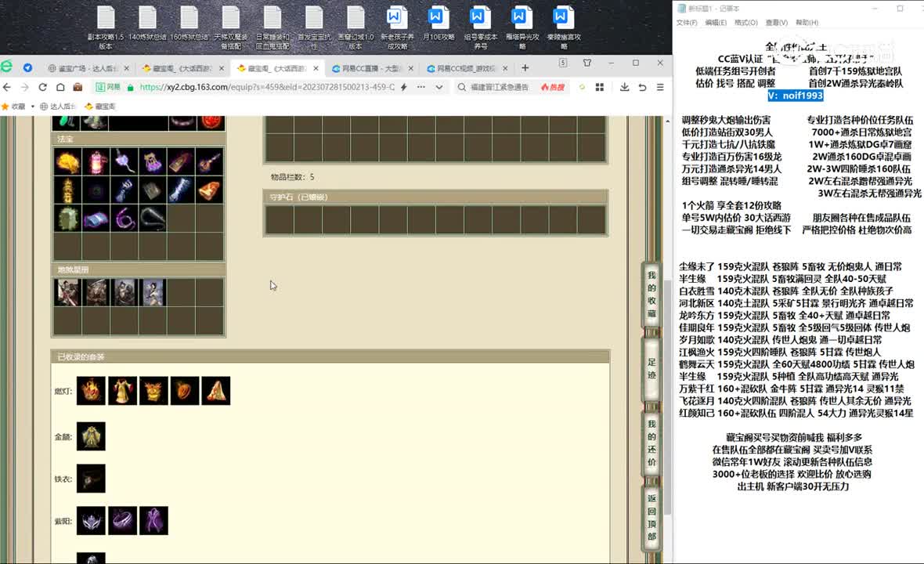Click the 热搜 hot search link
Screen dimensions: 924x564
click(x=553, y=87)
